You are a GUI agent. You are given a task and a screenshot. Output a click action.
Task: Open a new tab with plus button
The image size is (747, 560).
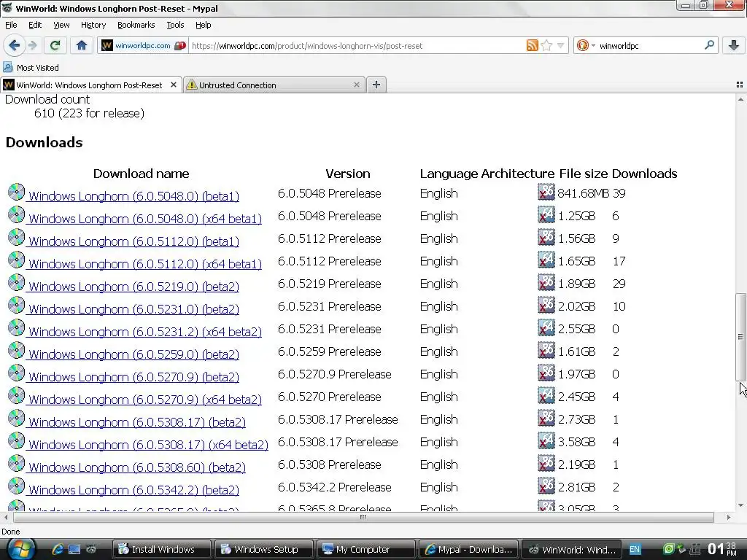[376, 85]
